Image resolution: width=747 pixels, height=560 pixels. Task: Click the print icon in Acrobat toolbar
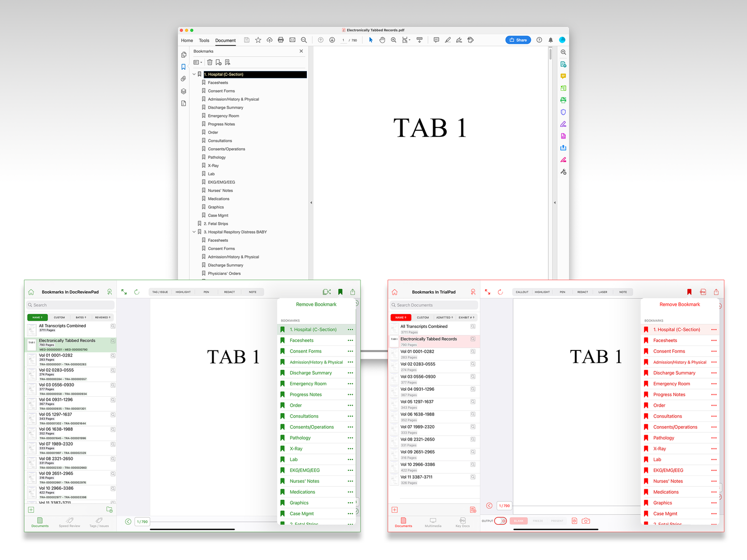coord(281,40)
